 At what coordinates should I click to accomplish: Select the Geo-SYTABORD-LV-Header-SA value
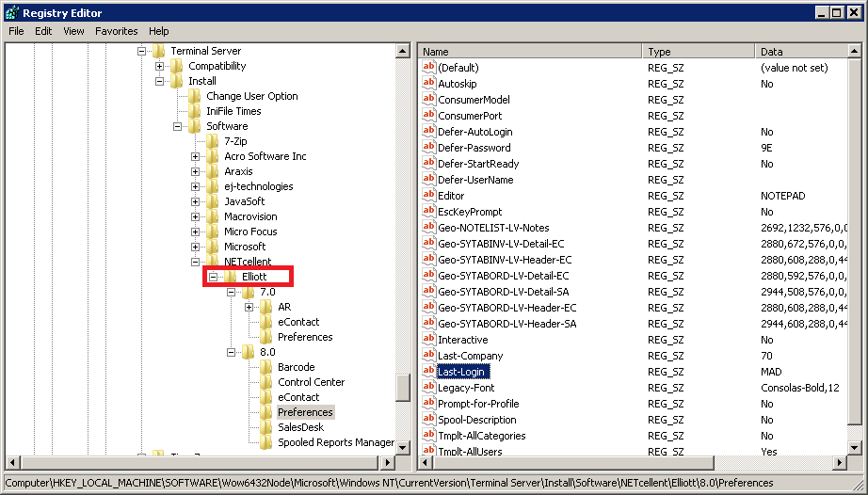point(507,324)
